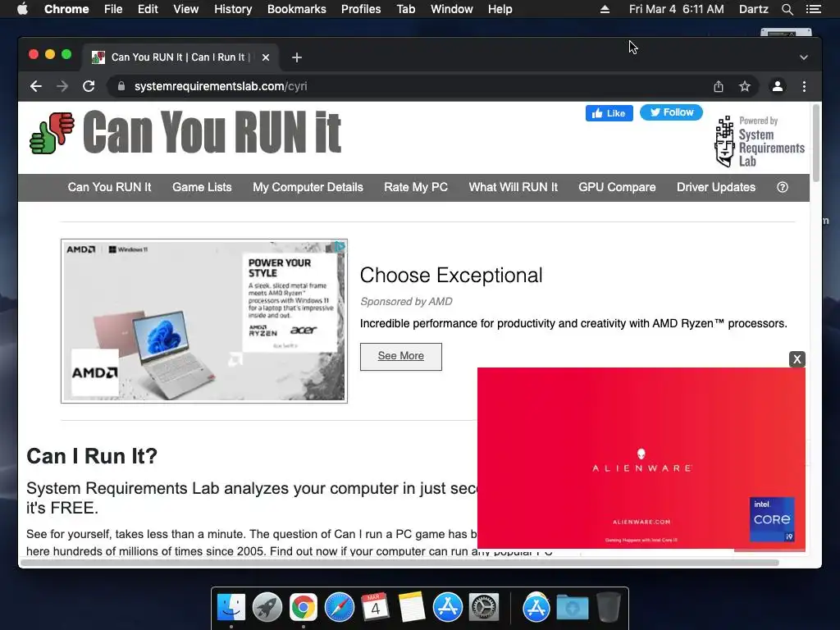
Task: Click the AdChoices icon on AMD ad
Action: 339,246
